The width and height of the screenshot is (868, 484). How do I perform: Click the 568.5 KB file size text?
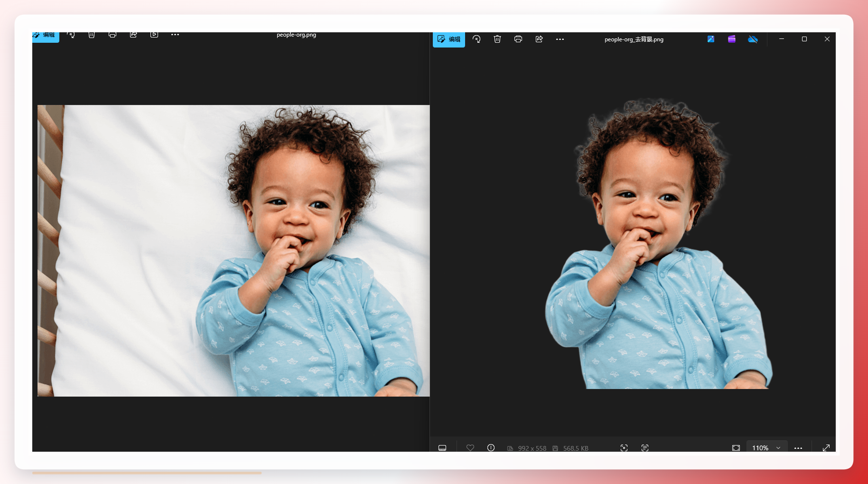[576, 448]
